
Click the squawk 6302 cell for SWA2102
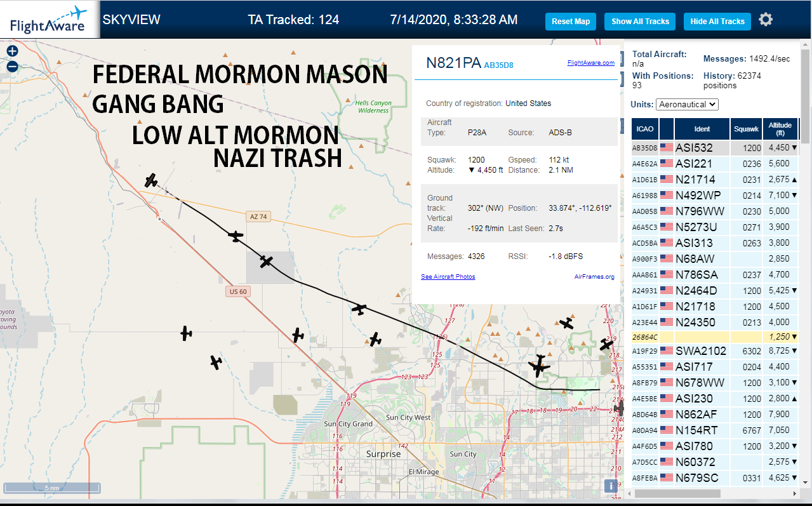pyautogui.click(x=746, y=351)
